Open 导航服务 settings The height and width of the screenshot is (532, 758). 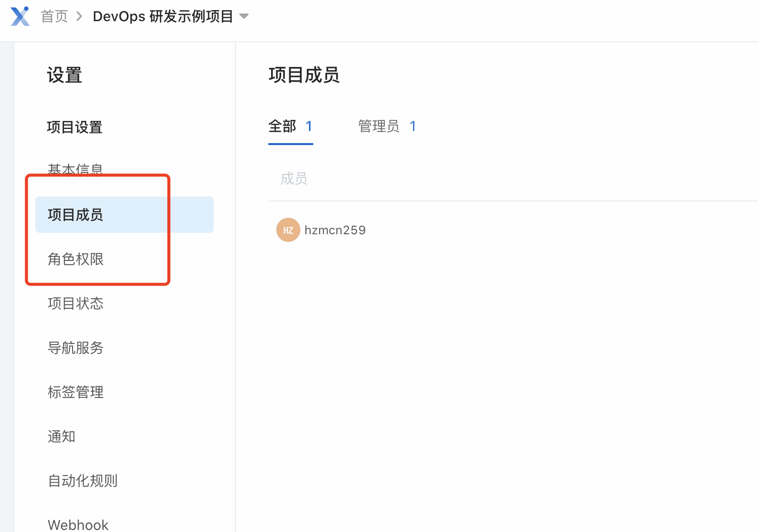[76, 348]
